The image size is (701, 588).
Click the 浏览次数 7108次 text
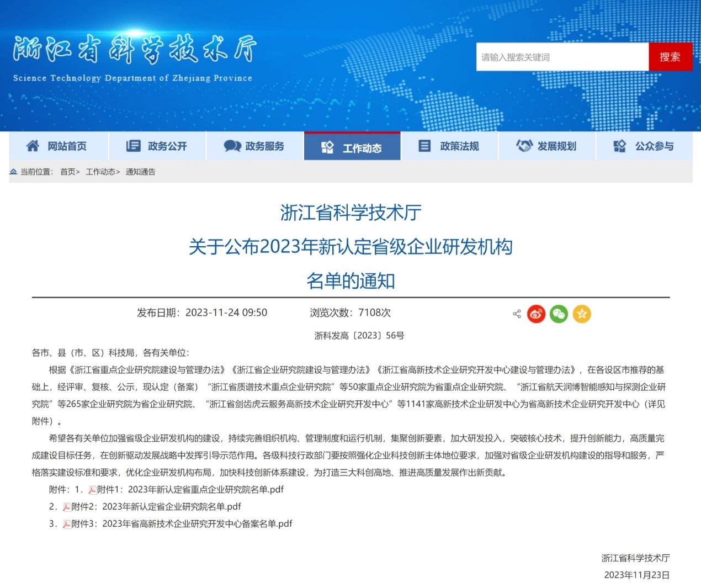pyautogui.click(x=350, y=312)
